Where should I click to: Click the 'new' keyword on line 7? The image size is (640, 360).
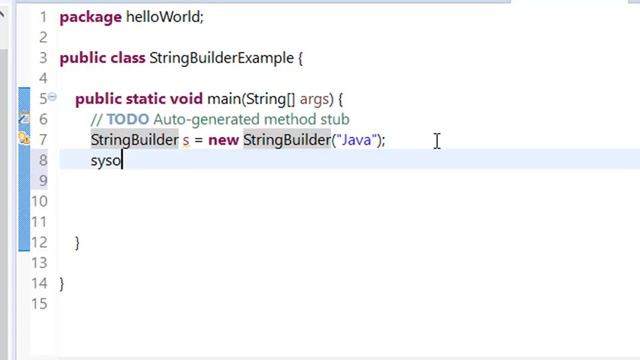coord(224,140)
